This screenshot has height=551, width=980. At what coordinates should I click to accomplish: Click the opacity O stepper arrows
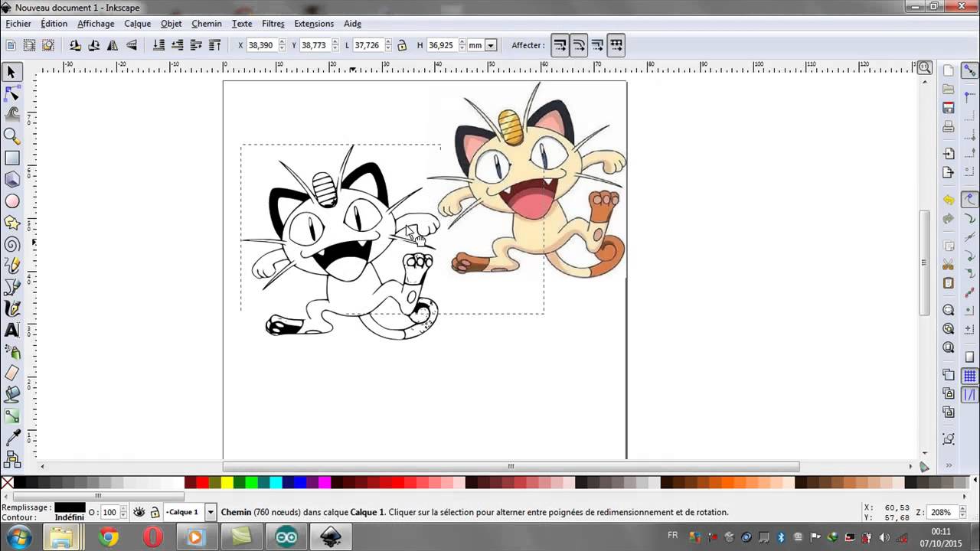pos(124,512)
